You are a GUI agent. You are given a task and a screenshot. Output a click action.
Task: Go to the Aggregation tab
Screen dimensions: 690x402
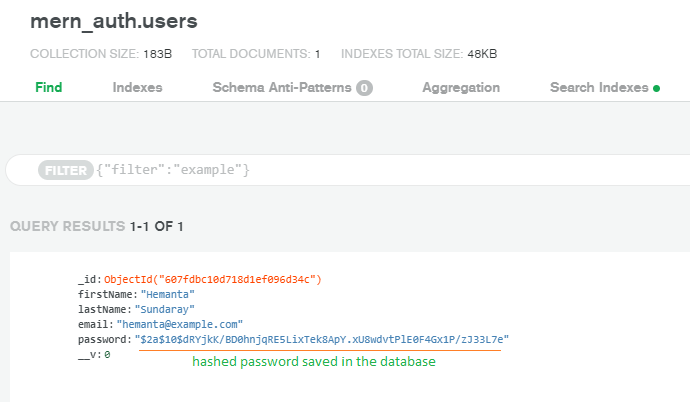coord(461,87)
